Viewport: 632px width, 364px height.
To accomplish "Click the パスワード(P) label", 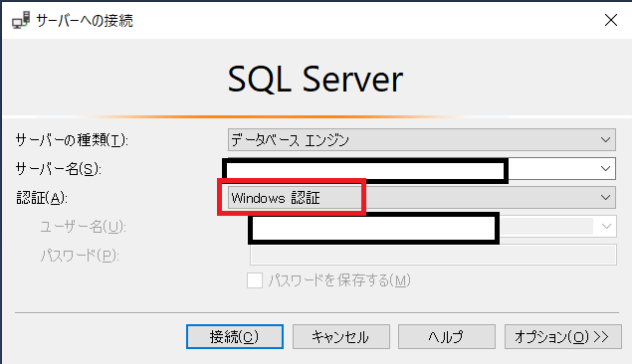I will click(x=80, y=256).
